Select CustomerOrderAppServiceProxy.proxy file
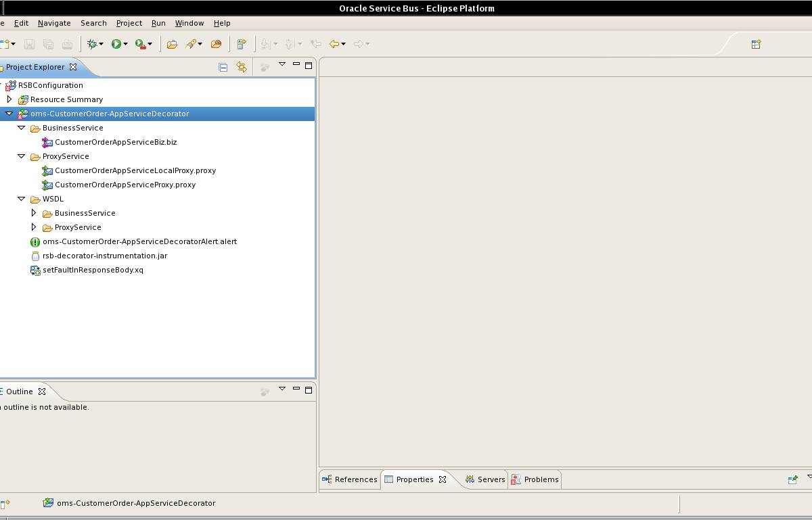 pyautogui.click(x=125, y=185)
